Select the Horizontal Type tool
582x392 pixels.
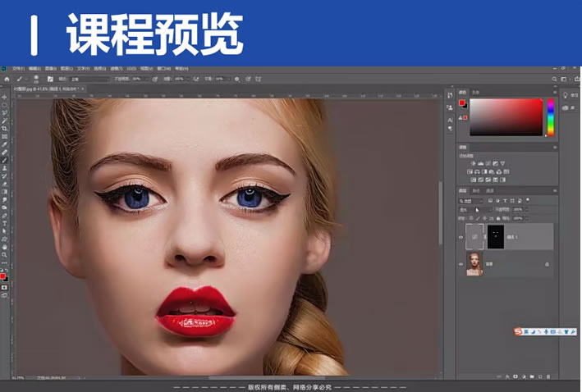click(4, 223)
